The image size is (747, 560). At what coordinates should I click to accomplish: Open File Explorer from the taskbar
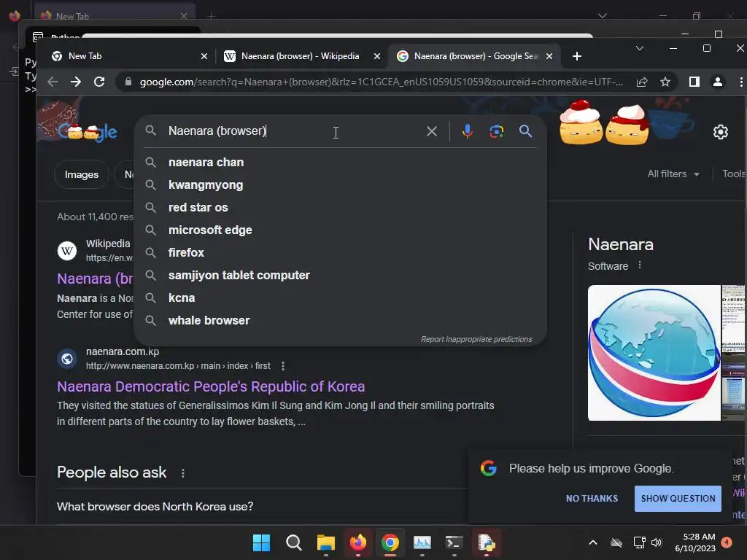(326, 542)
